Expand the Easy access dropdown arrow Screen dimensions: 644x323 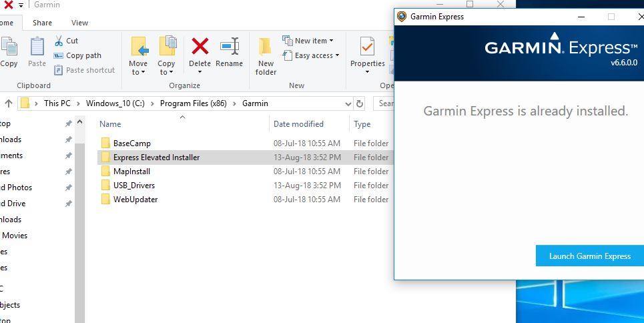[337, 55]
